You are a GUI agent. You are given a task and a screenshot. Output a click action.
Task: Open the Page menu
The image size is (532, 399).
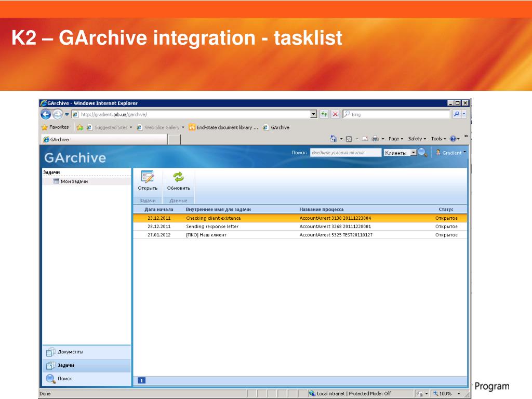(x=395, y=139)
